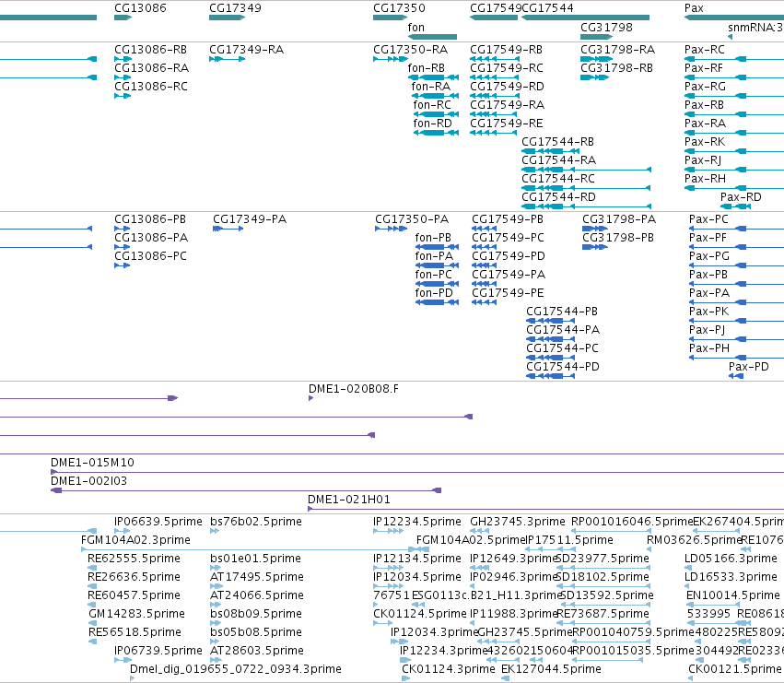The width and height of the screenshot is (784, 683).
Task: Click the DME1-015M10 clone label
Action: coord(92,463)
